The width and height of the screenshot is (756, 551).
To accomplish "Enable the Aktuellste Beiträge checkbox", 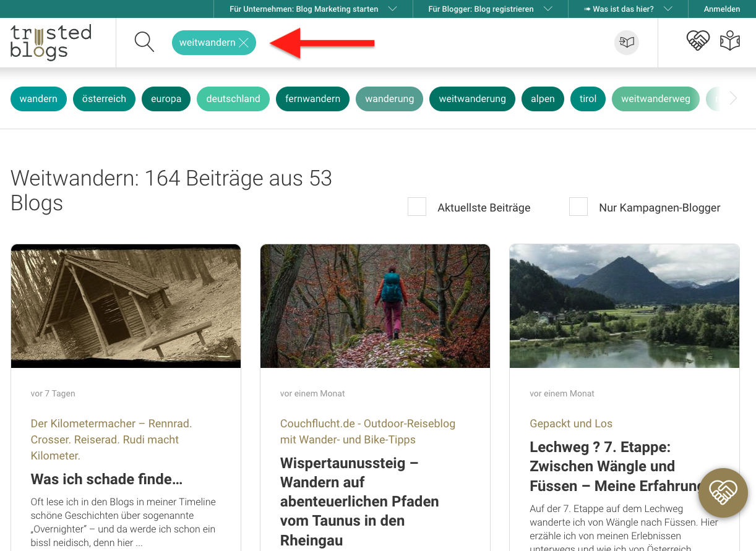I will [417, 207].
